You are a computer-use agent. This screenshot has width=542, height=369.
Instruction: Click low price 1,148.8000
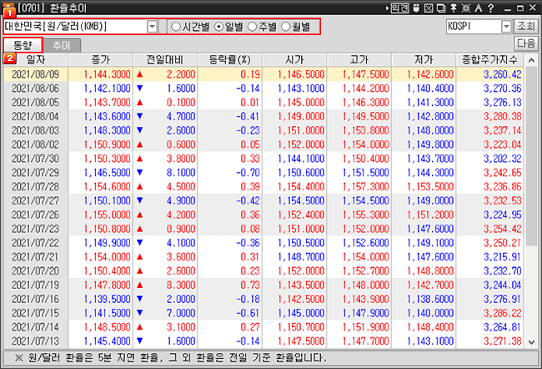[430, 271]
